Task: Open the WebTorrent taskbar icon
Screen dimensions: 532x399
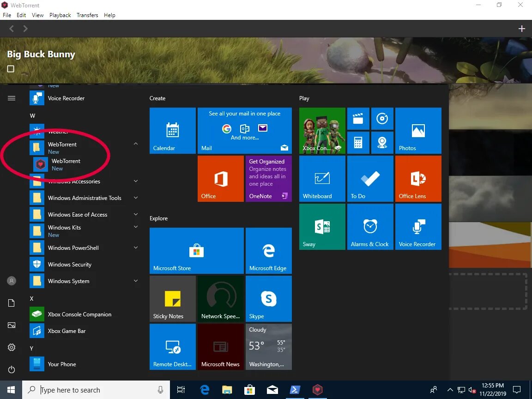Action: pos(317,390)
